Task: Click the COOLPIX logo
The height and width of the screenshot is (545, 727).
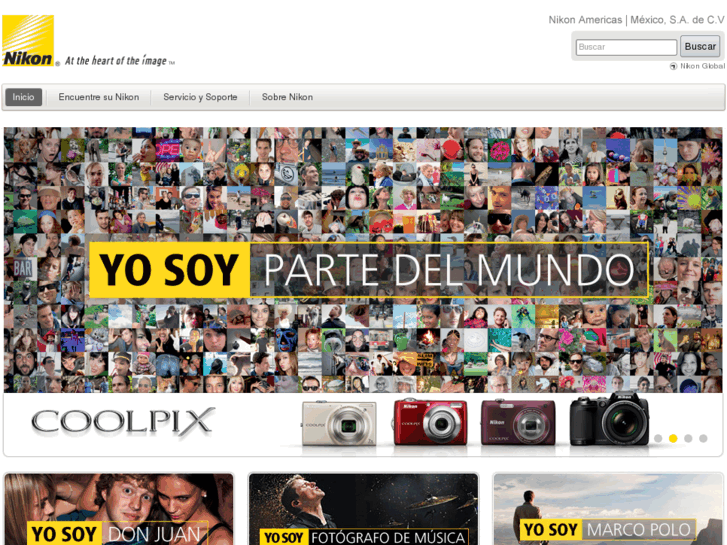Action: point(123,422)
